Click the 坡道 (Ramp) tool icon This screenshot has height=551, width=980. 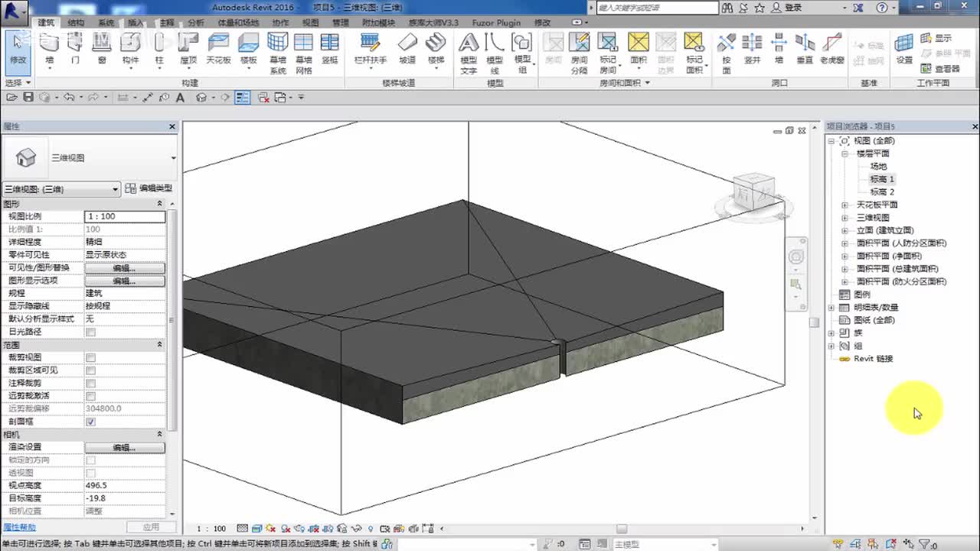click(x=407, y=47)
